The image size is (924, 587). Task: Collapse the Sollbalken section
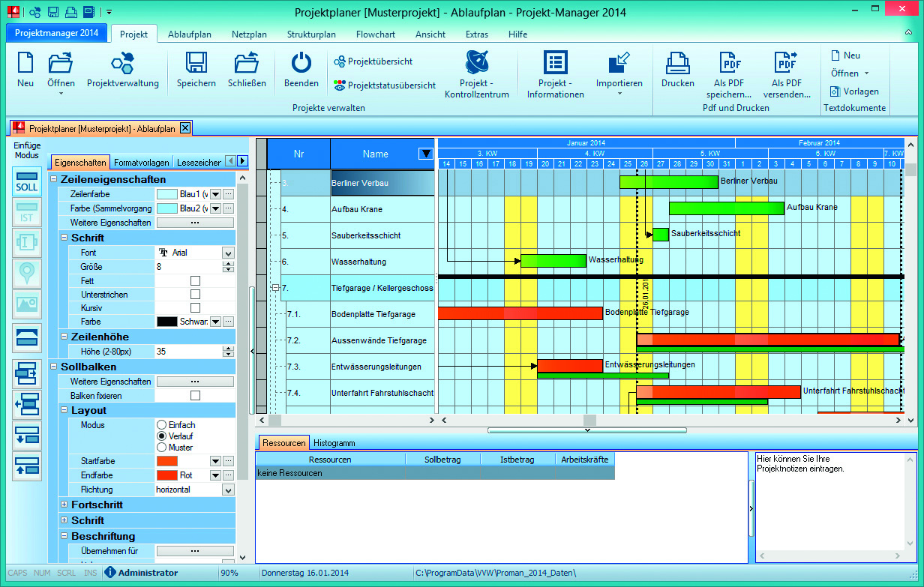(54, 367)
